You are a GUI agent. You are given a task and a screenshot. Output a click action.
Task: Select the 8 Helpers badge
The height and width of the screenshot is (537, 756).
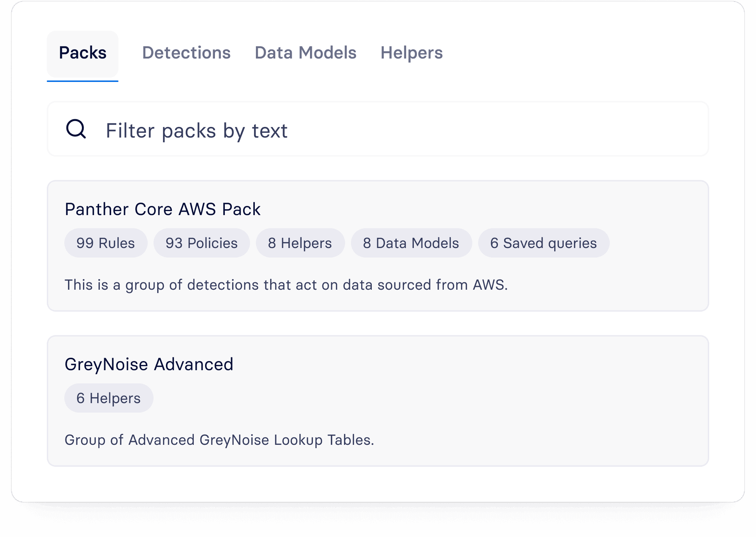click(x=300, y=243)
